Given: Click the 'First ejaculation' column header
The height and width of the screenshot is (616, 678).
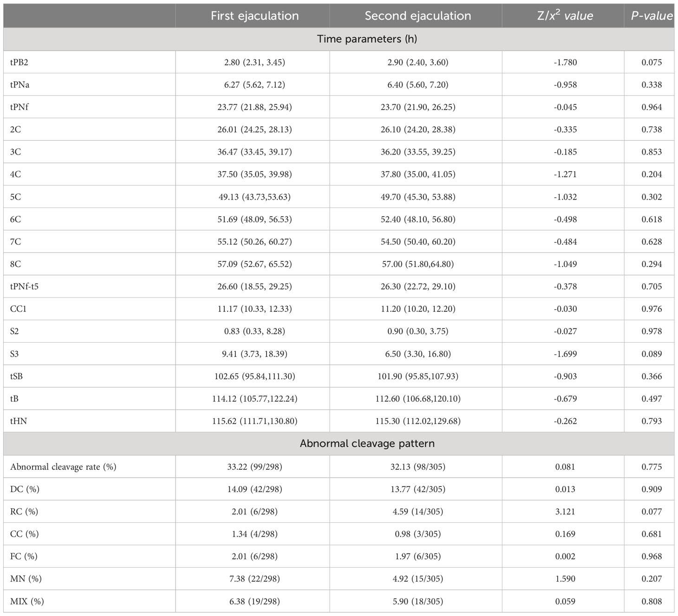Looking at the screenshot, I should [254, 16].
